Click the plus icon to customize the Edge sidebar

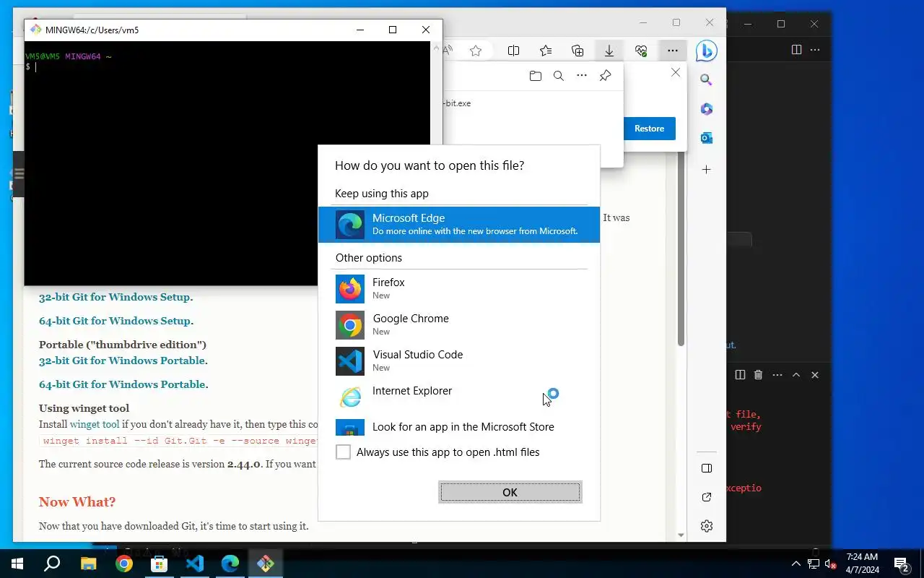[706, 169]
